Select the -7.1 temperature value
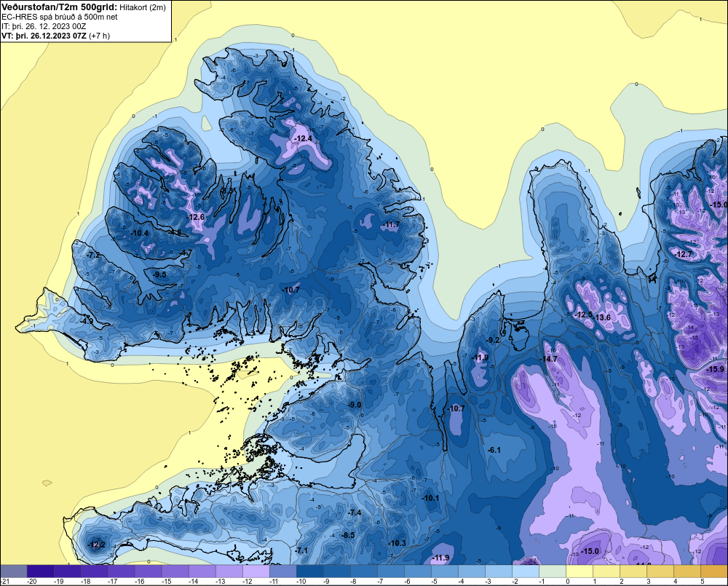Viewport: 728px width, 586px height. pos(302,550)
